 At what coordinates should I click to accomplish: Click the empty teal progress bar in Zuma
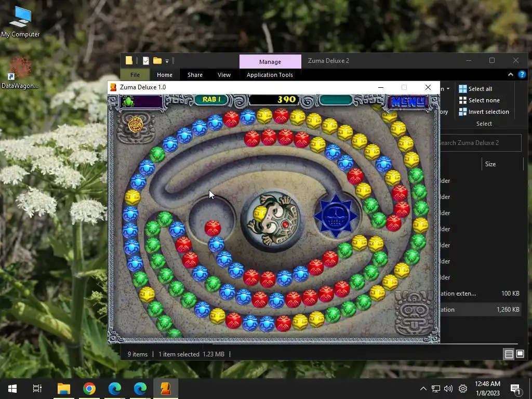[336, 100]
